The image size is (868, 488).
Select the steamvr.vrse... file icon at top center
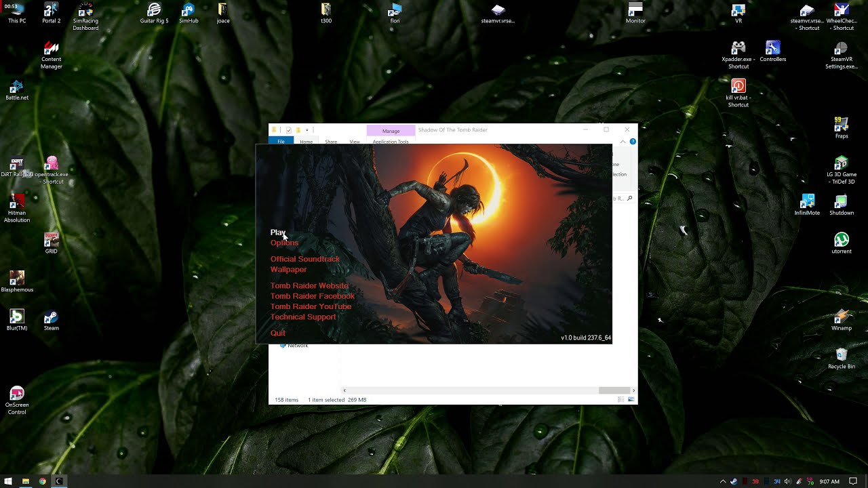pos(498,14)
